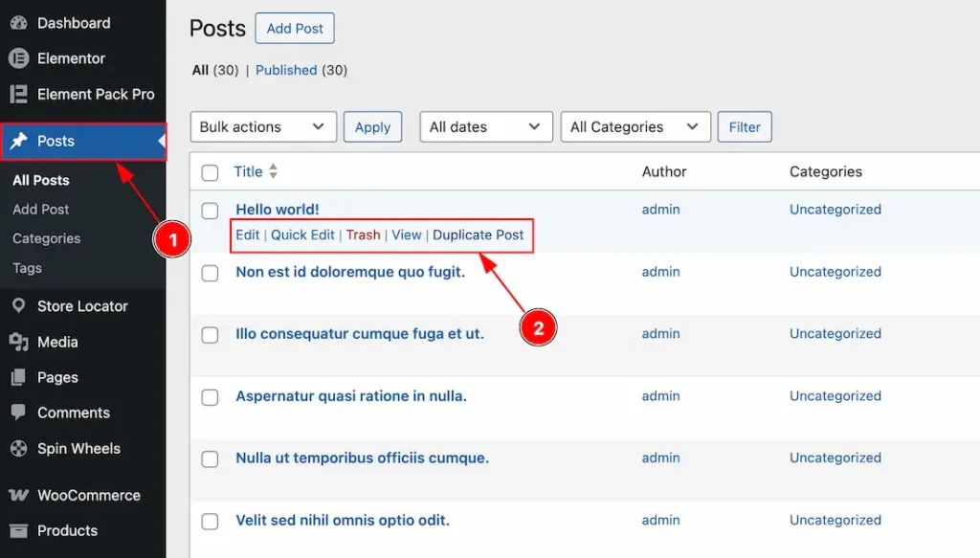Open the All Categories dropdown
This screenshot has height=558, width=980.
[635, 126]
